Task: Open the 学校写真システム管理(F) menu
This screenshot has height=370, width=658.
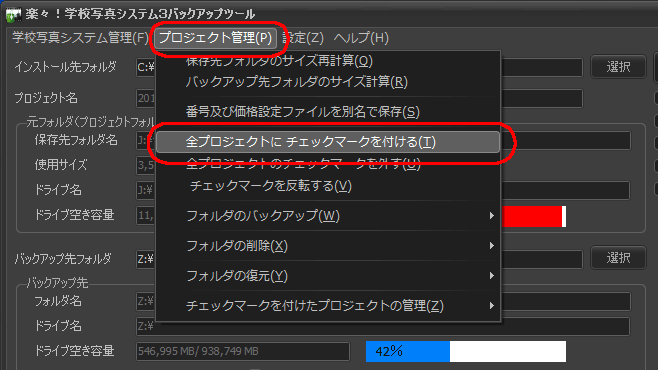Action: click(x=80, y=38)
